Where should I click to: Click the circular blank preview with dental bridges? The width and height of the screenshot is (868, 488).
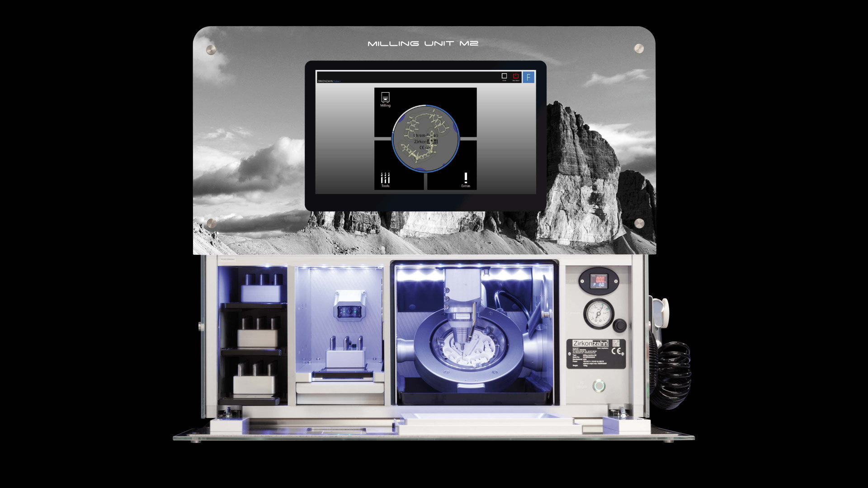(x=426, y=138)
